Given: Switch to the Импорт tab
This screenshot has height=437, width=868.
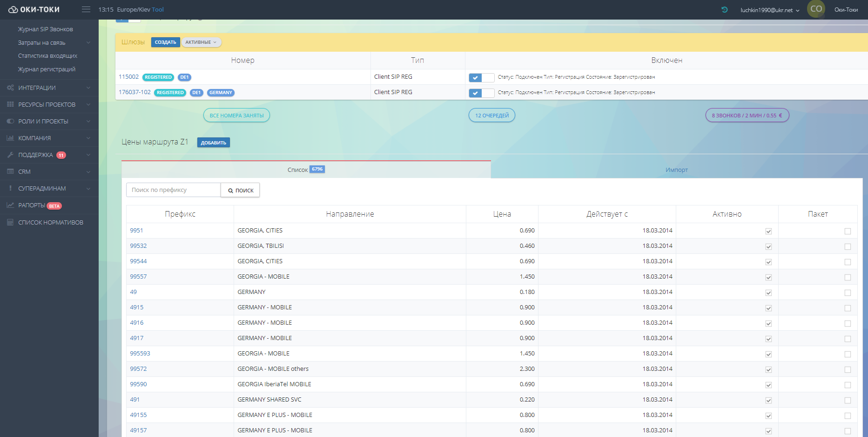Looking at the screenshot, I should (x=676, y=170).
